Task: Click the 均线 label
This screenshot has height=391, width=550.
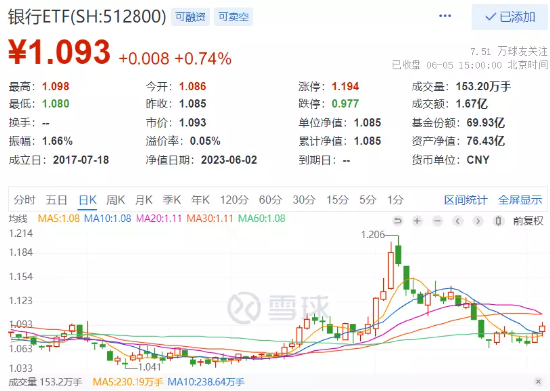Action: pyautogui.click(x=18, y=219)
